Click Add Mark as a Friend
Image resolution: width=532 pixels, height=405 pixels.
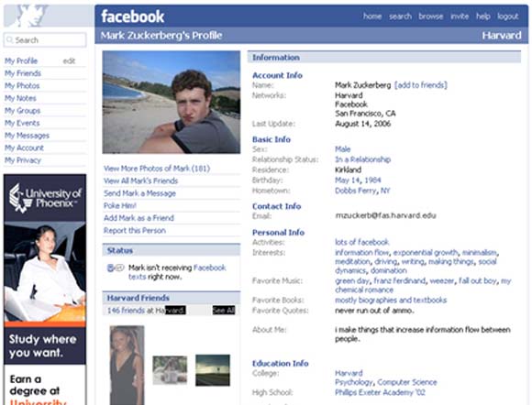coord(139,218)
